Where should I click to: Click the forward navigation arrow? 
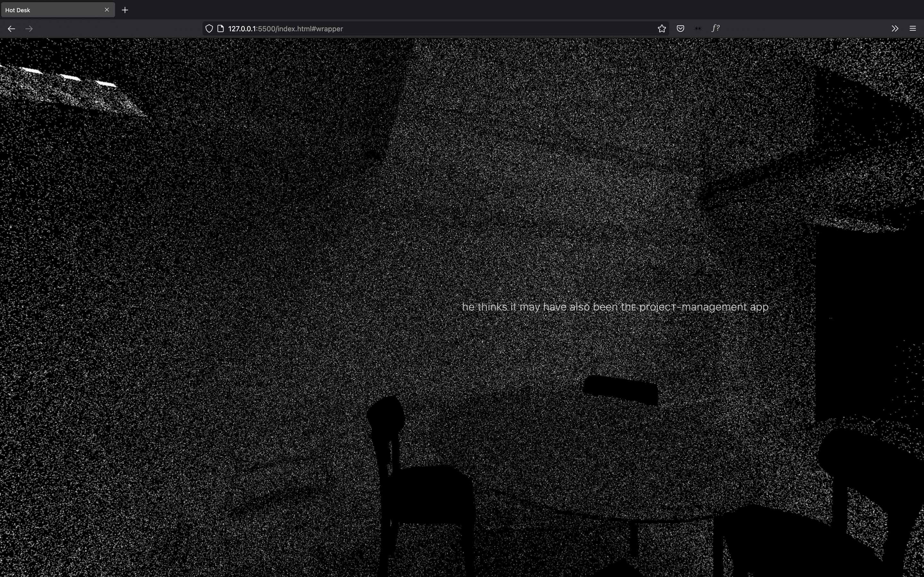tap(29, 29)
